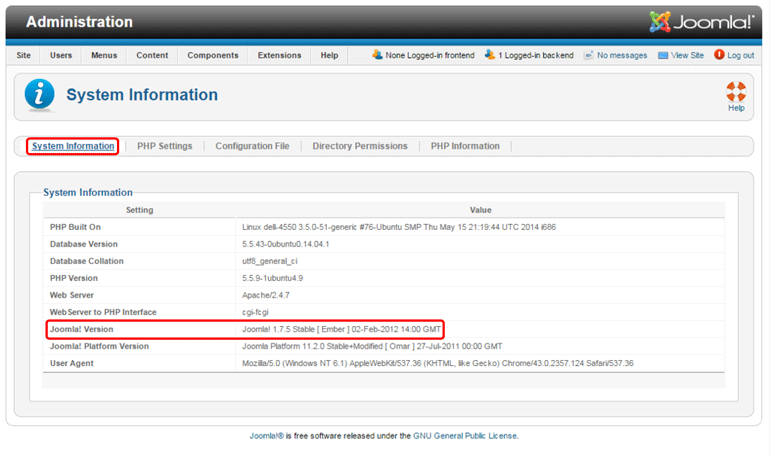Switch to the PHP Settings tab
The image size is (770, 456).
(164, 146)
